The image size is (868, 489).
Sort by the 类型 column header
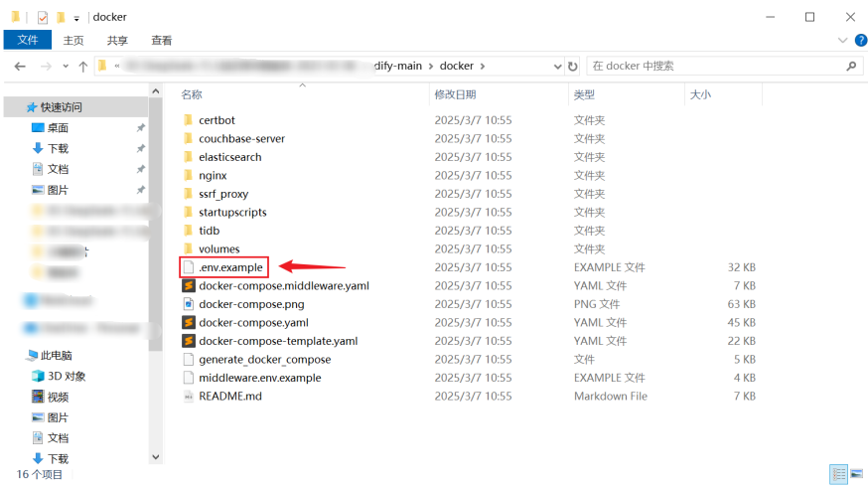click(x=584, y=94)
